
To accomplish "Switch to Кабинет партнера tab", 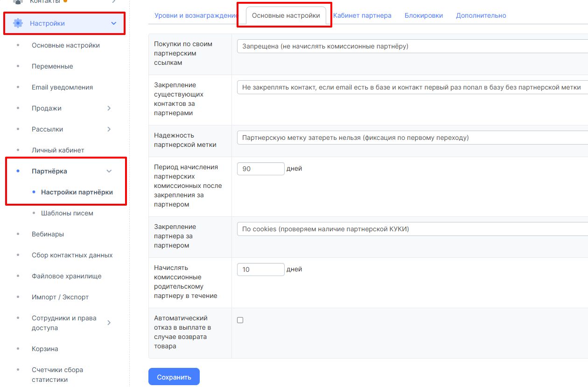I will [x=362, y=15].
